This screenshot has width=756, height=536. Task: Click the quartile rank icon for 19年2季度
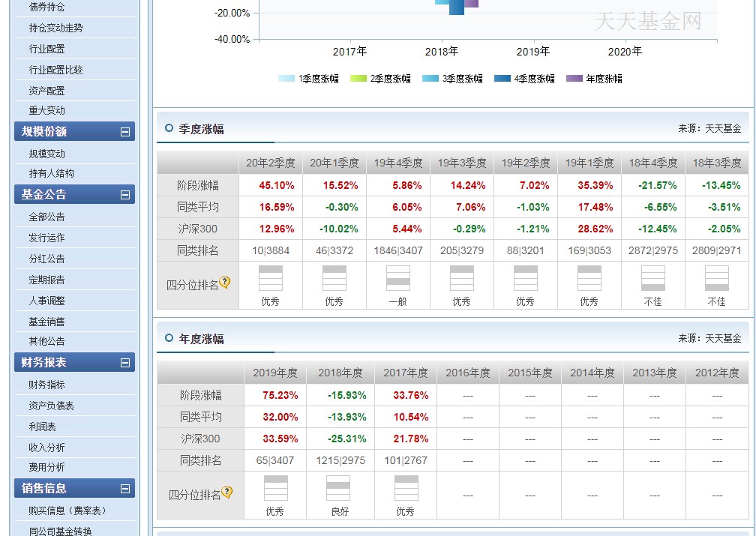(x=525, y=278)
